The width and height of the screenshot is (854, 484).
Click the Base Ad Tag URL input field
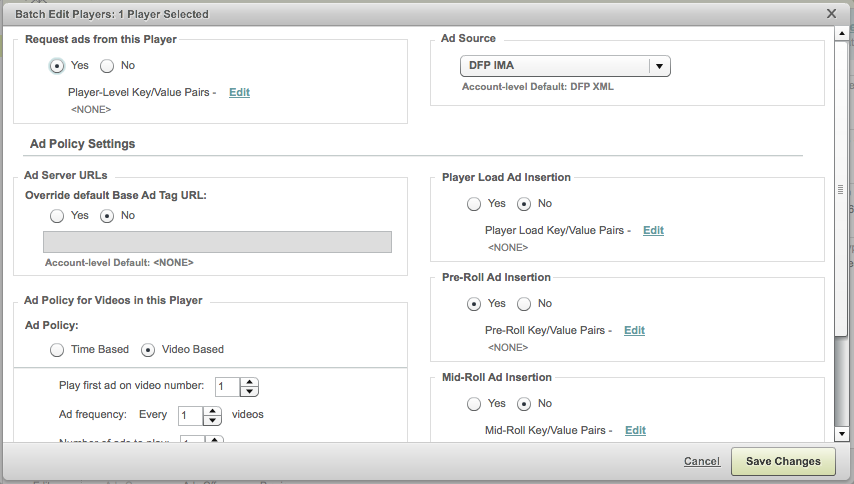(217, 242)
